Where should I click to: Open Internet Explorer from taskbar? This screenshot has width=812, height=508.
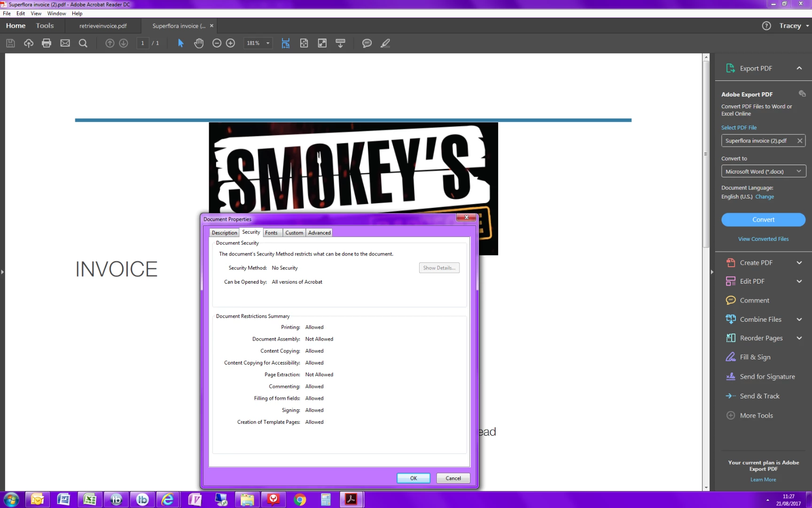tap(168, 500)
